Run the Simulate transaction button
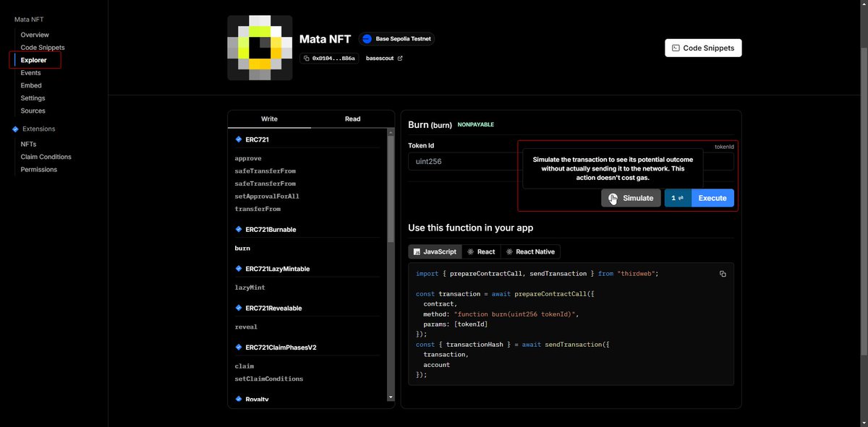Screen dimensions: 868x427 pyautogui.click(x=631, y=198)
